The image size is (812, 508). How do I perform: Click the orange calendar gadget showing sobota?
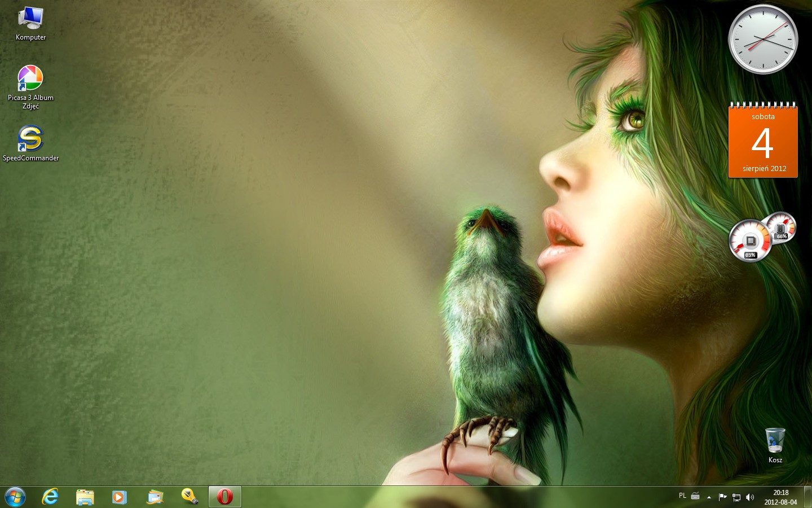(763, 142)
